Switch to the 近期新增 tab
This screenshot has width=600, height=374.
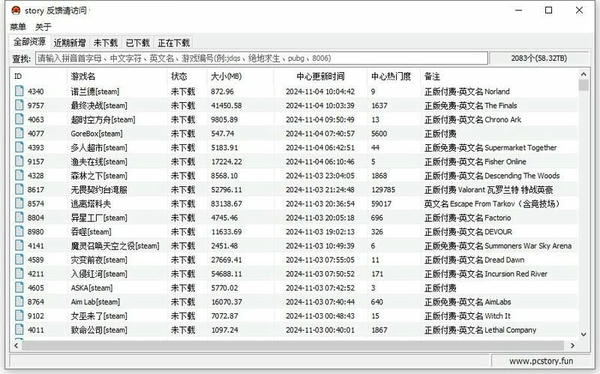point(70,43)
